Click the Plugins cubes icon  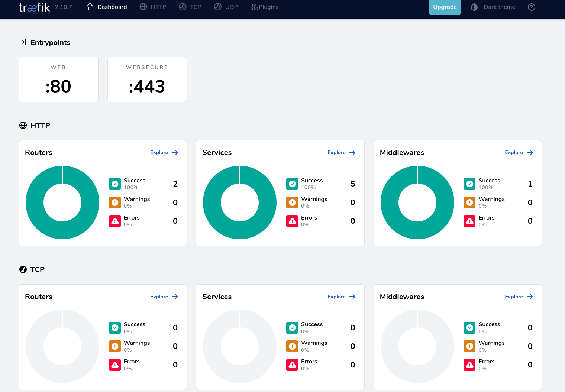(x=254, y=7)
